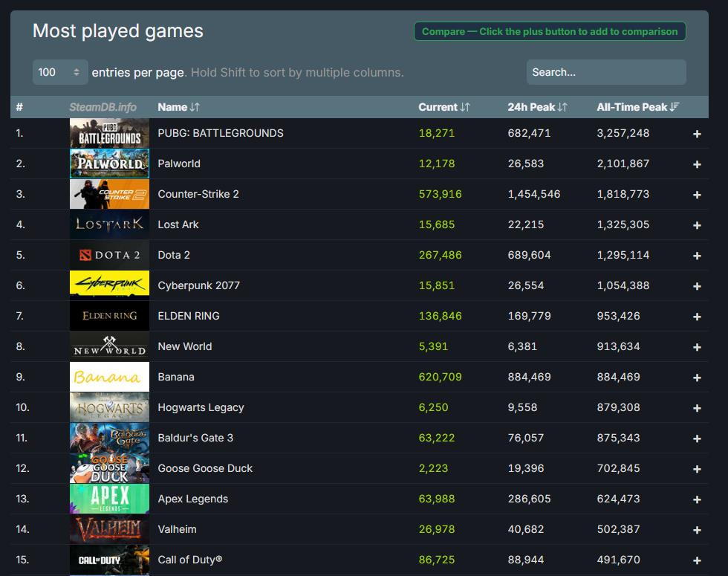Image resolution: width=728 pixels, height=576 pixels.
Task: Sort by 24h Peak column header
Action: tap(537, 107)
